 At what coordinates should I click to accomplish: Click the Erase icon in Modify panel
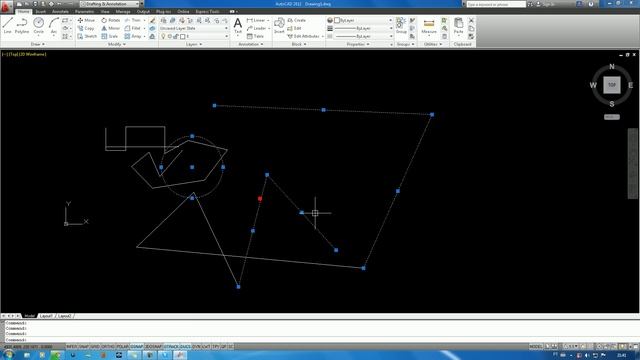tap(152, 20)
